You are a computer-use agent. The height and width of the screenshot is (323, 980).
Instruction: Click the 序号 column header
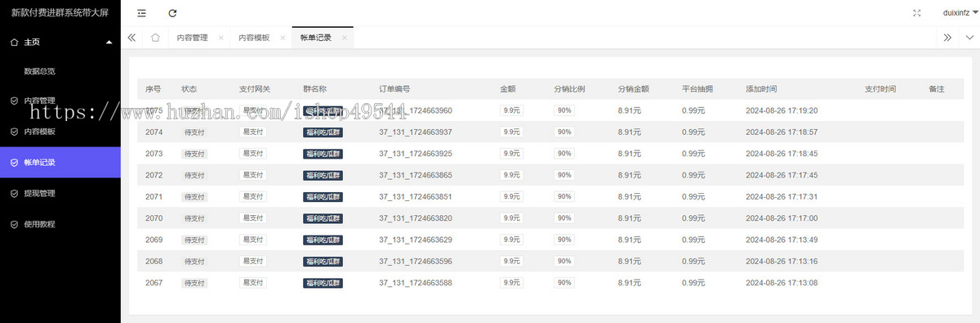coord(154,89)
